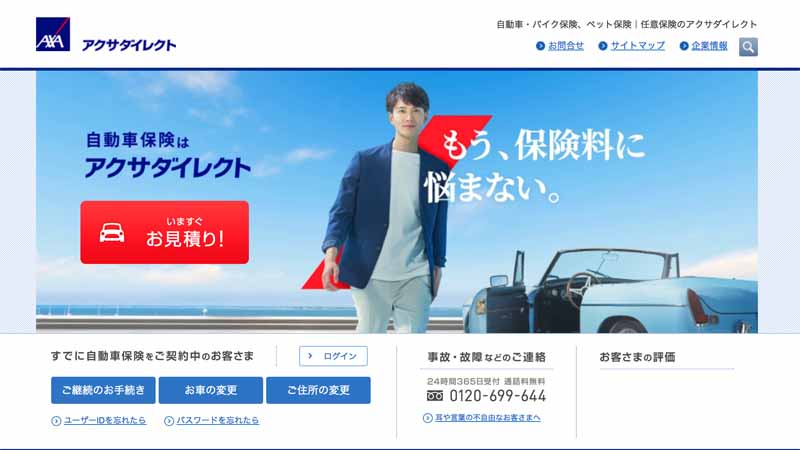Select the ご住所の変更 button
This screenshot has width=800, height=450.
click(318, 390)
